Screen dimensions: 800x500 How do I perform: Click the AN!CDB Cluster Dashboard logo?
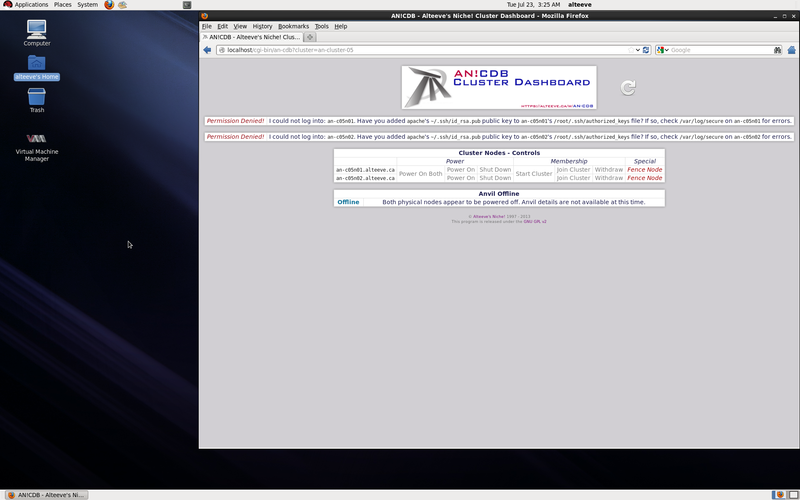(x=499, y=87)
